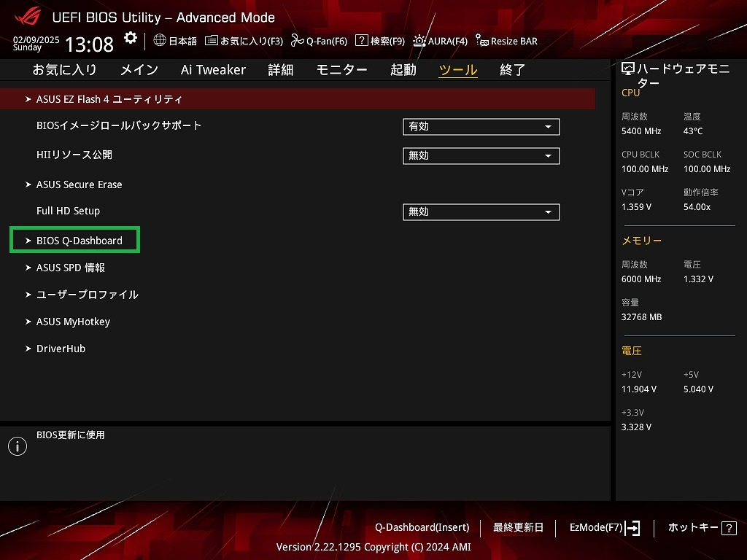Click the 13:08 clock time
The image size is (747, 560).
tap(89, 44)
